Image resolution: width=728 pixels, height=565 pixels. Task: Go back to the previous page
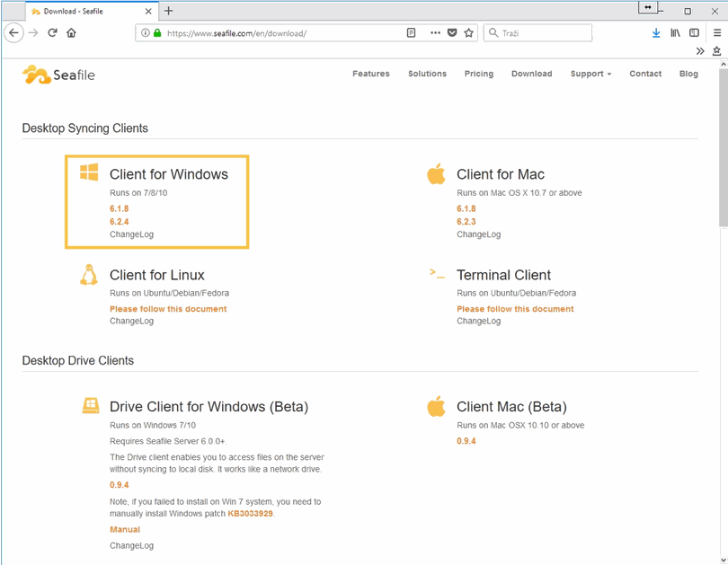[13, 33]
